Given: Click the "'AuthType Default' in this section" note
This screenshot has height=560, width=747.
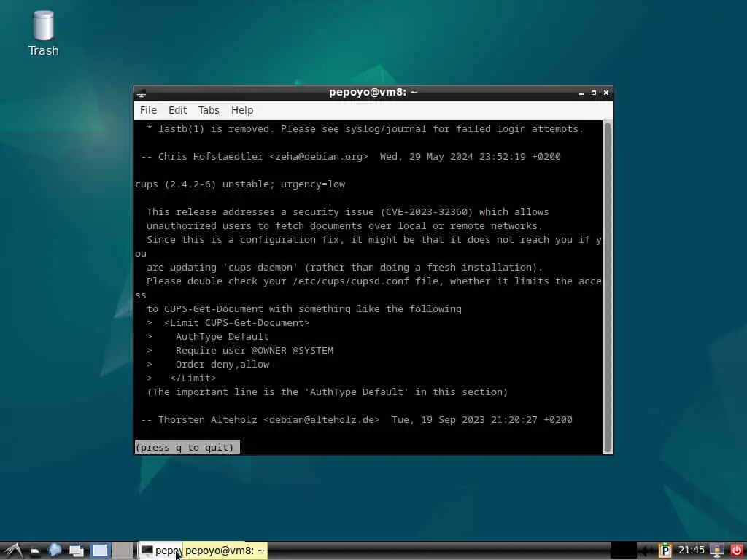Looking at the screenshot, I should pyautogui.click(x=406, y=392).
